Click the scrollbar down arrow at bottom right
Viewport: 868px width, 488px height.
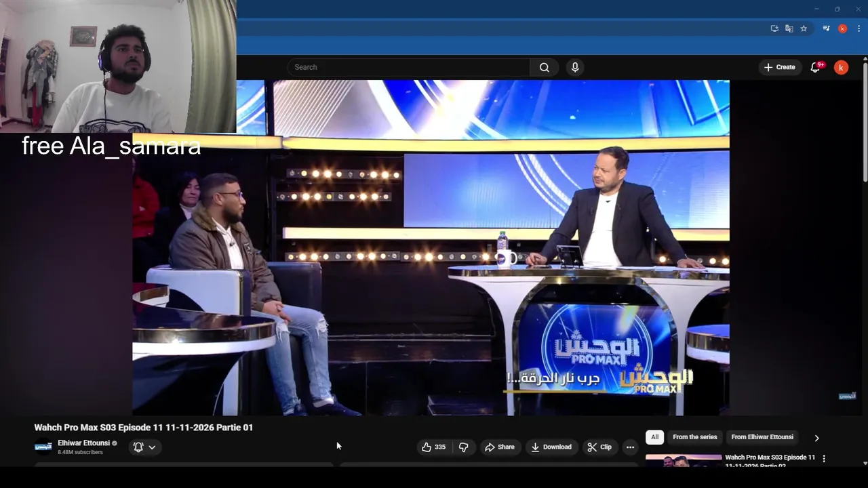[865, 464]
